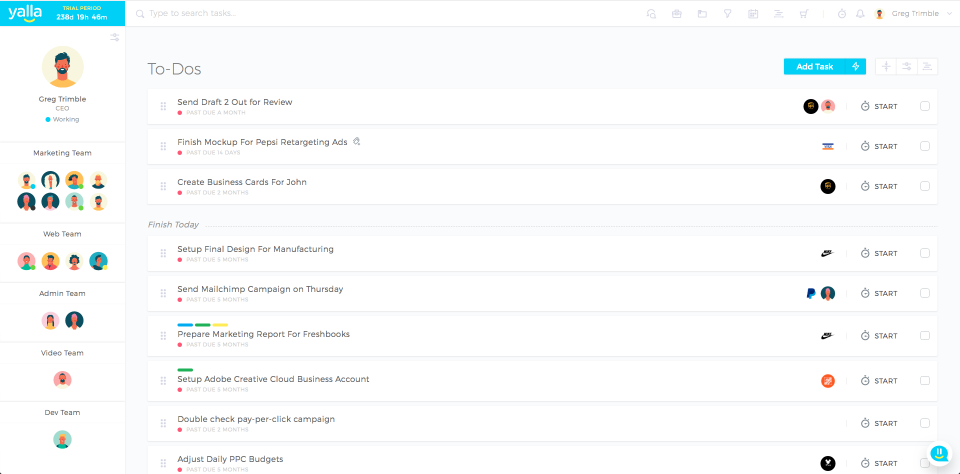Open the briefcase icon in top toolbar

(x=676, y=14)
